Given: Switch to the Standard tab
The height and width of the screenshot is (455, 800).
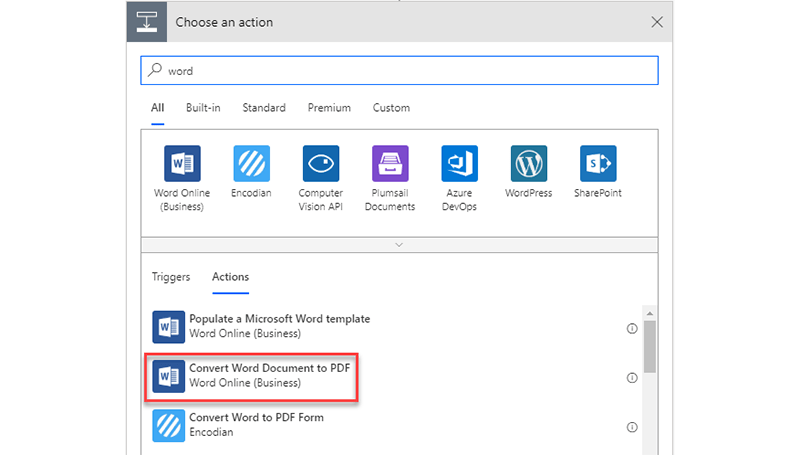Looking at the screenshot, I should 264,108.
